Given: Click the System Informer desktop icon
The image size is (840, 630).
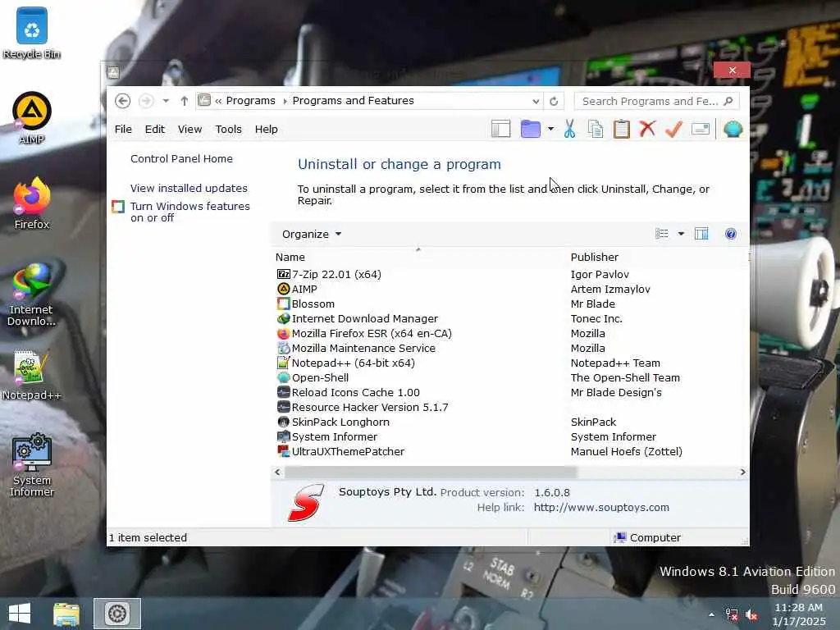Looking at the screenshot, I should pos(32,466).
